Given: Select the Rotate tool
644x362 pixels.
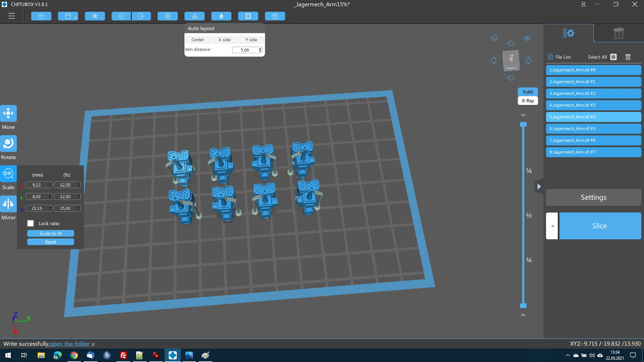Looking at the screenshot, I should point(8,144).
